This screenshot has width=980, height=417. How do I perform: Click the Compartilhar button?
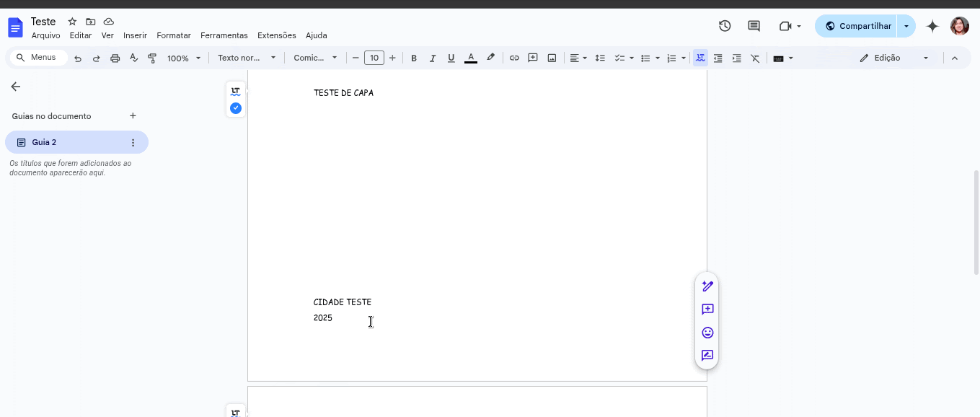tap(864, 25)
